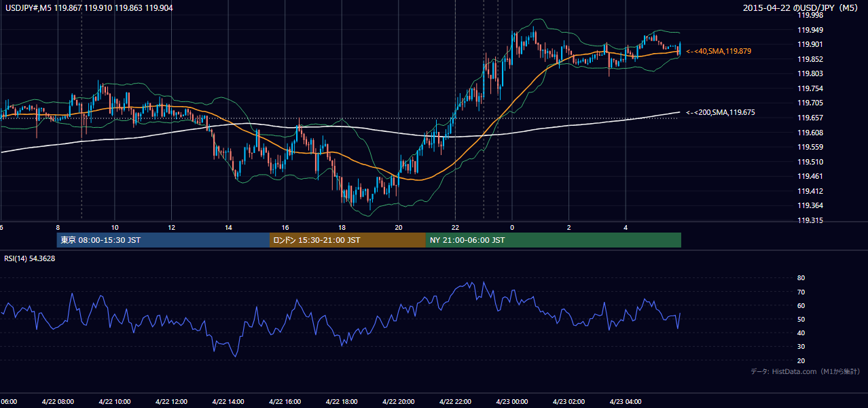Click hour mark 22 under price chart
The height and width of the screenshot is (408, 868).
point(455,227)
